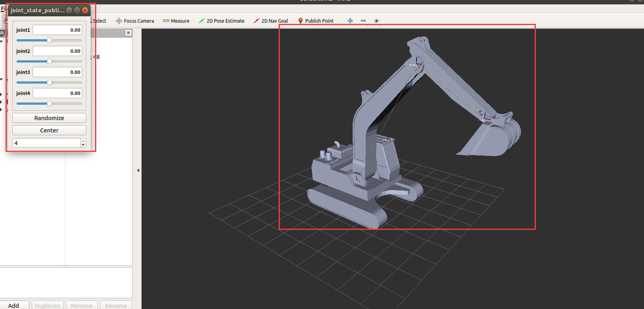Close the Displays panel with its X
This screenshot has width=644, height=309.
tap(128, 33)
